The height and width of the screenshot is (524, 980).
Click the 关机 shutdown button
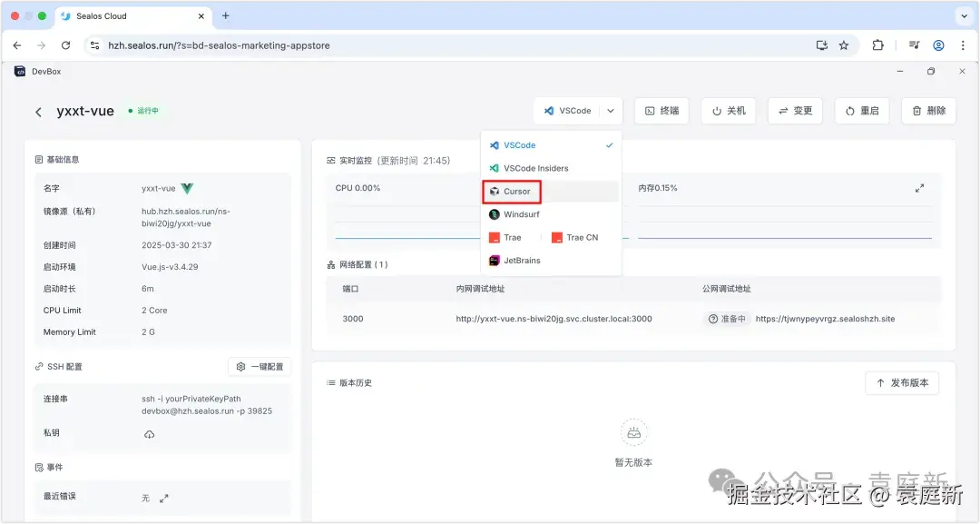tap(728, 111)
